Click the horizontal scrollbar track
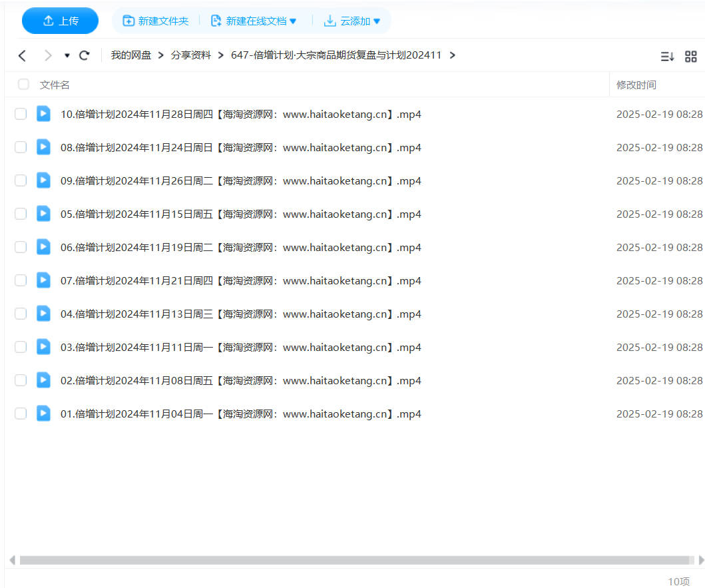 click(357, 560)
